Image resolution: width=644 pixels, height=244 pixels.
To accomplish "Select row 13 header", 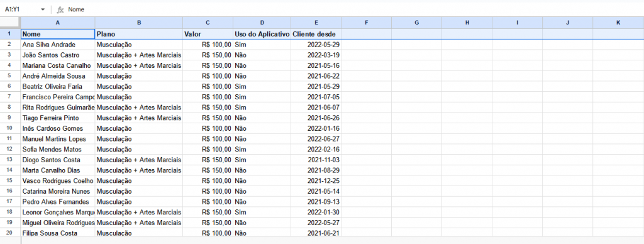I will pos(10,160).
